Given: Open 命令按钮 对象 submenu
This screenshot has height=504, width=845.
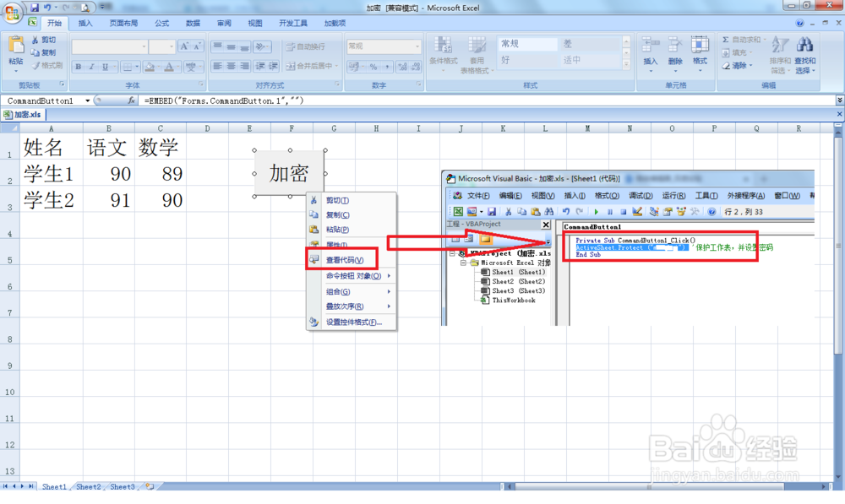Looking at the screenshot, I should tap(353, 276).
